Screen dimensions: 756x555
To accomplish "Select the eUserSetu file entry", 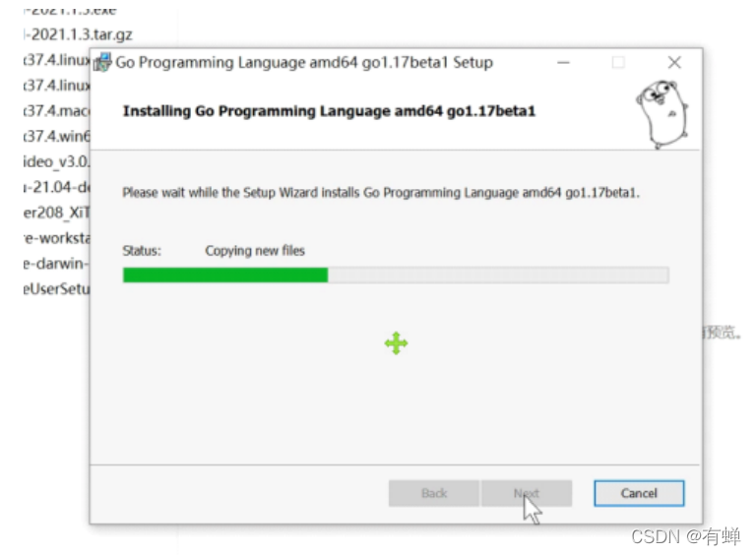I will (x=56, y=289).
